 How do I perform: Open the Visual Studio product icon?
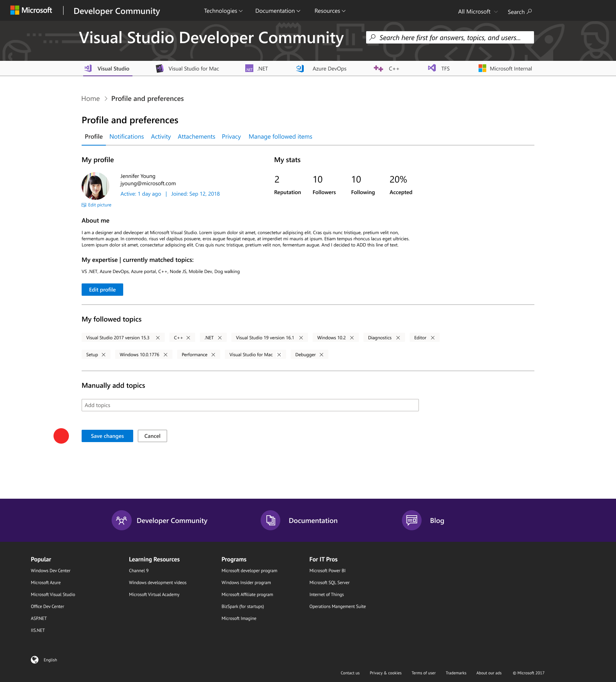click(x=88, y=68)
